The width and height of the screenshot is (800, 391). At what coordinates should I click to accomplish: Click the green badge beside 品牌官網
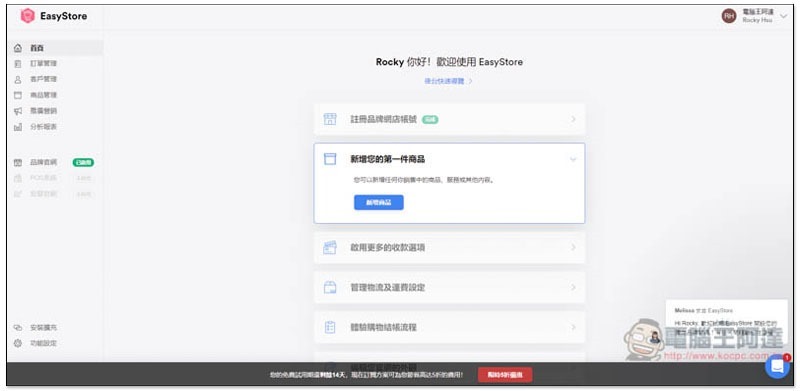(83, 162)
